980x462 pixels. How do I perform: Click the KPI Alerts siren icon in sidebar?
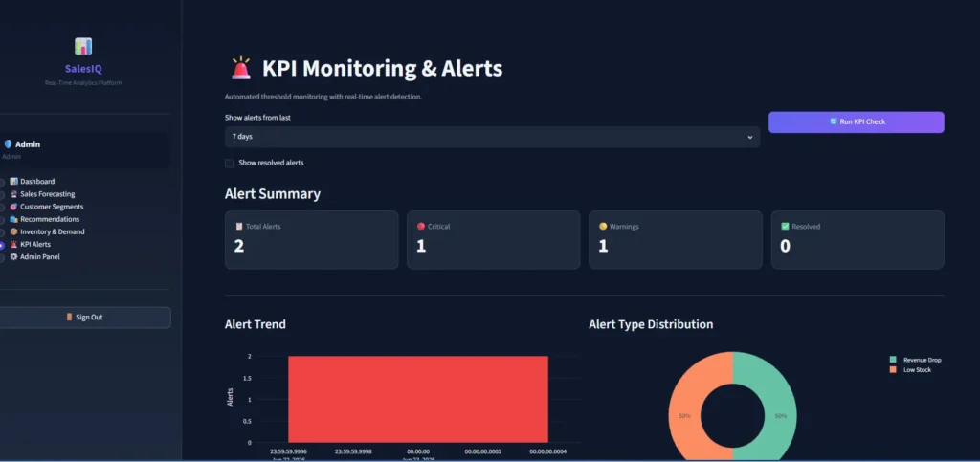pos(13,245)
